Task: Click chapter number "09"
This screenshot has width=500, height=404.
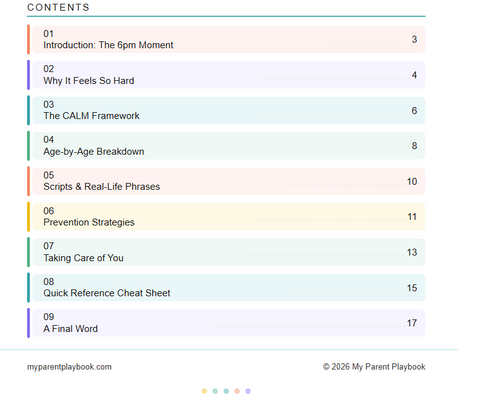Action: pos(48,317)
